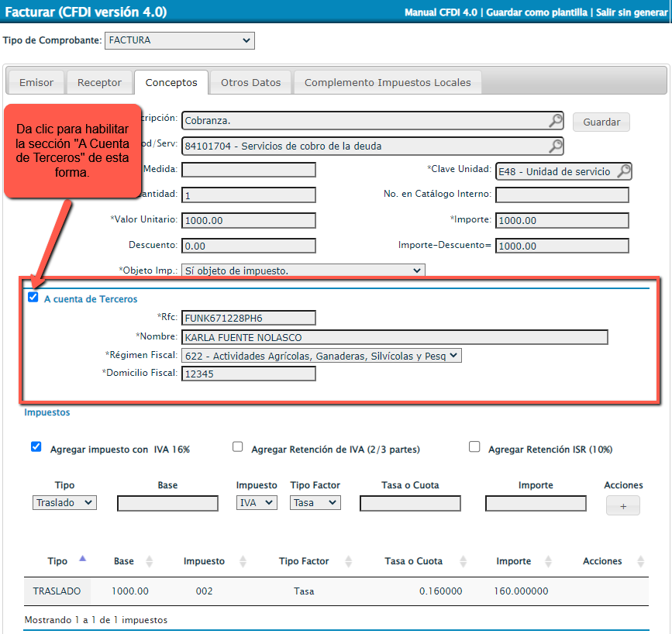The width and height of the screenshot is (672, 634).
Task: Click the TRASLADO cell in impuestos table
Action: 57,591
